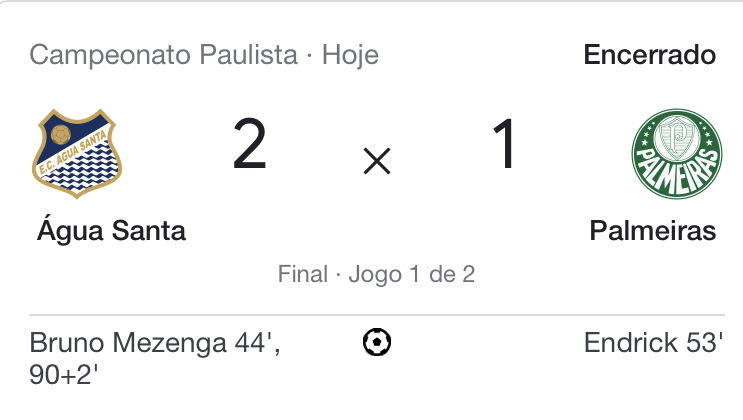The width and height of the screenshot is (743, 420).
Task: Click Água Santa's score of 2
Action: coord(250,144)
